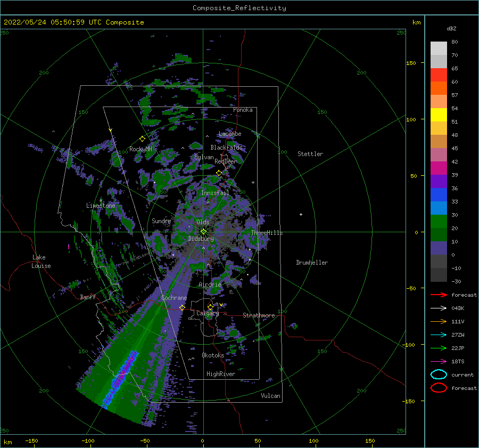
Task: Select the purple 10 dBZ color swatch
Action: 439,248
